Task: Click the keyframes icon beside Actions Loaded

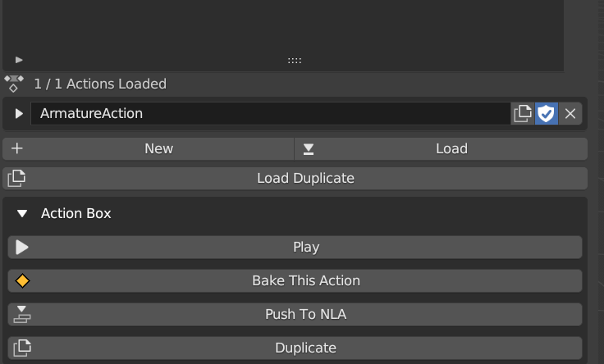Action: pyautogui.click(x=14, y=84)
